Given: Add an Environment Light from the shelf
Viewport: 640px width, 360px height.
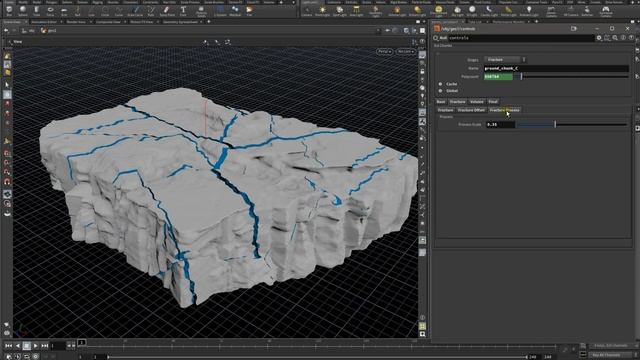Looking at the screenshot, I should pyautogui.click(x=439, y=11).
